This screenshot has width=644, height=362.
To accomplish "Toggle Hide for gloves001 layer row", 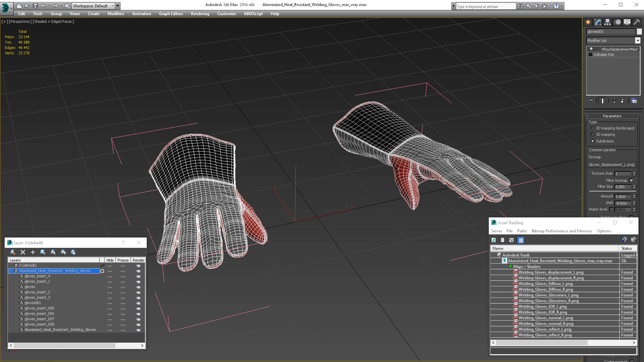I will tap(110, 303).
